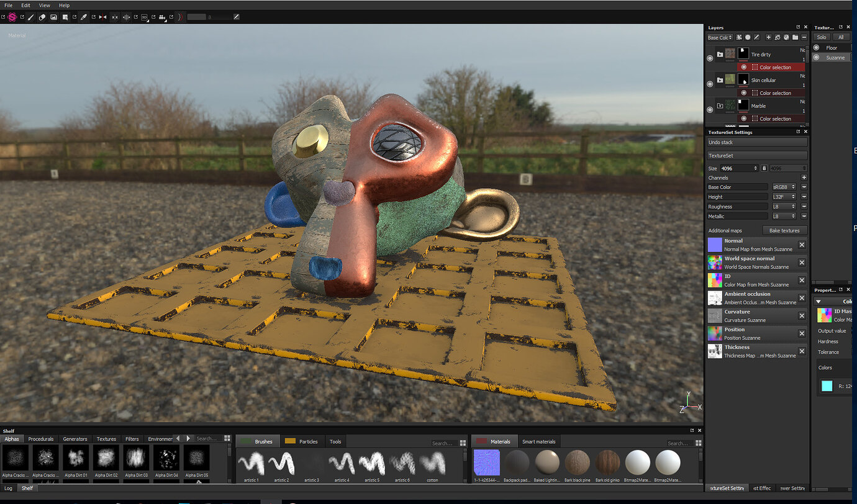
Task: Select the Paint brush tool
Action: [x=31, y=17]
